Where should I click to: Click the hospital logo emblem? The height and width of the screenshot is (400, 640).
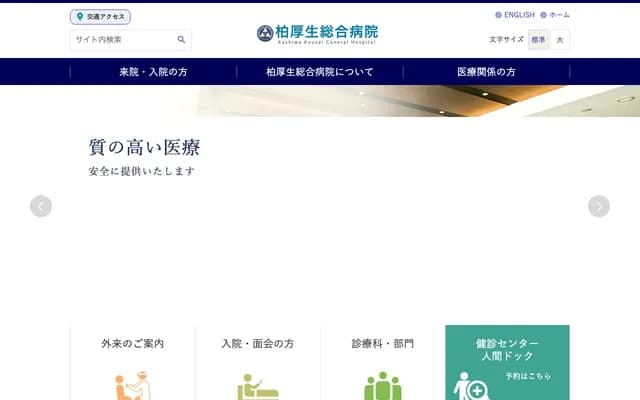point(265,33)
